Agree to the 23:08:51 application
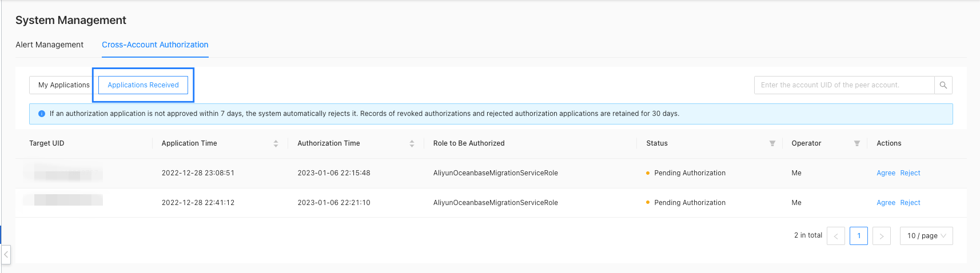The height and width of the screenshot is (273, 980). [886, 173]
